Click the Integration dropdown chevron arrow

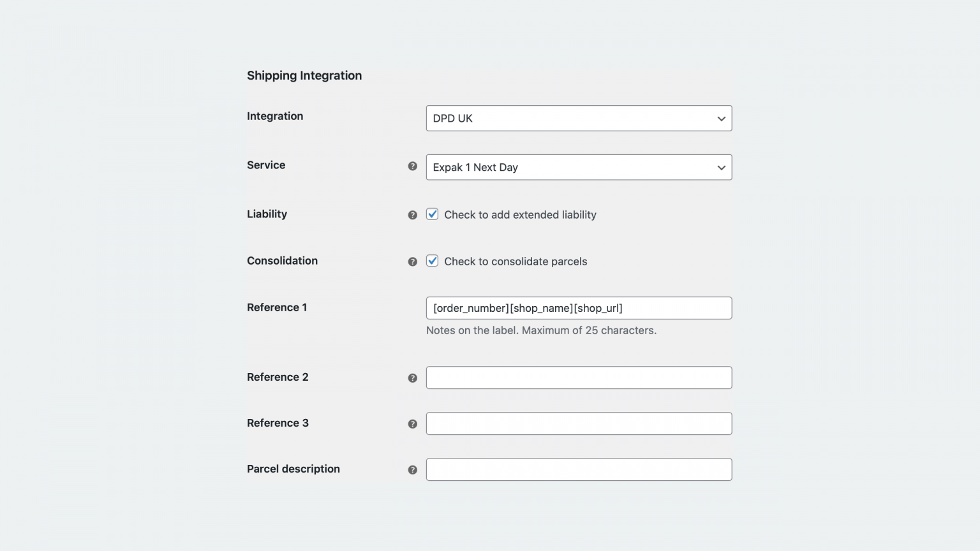pos(720,118)
